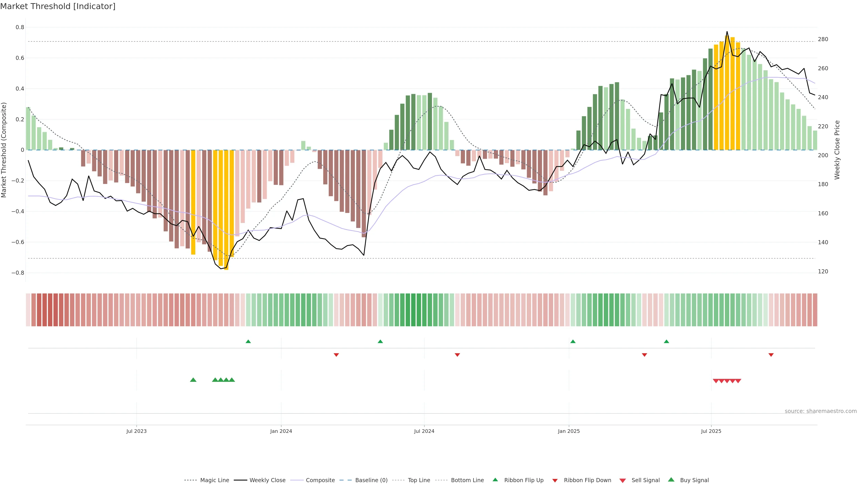Click the source: sharemaestro.com text
Screen dimensions: 868x488
pyautogui.click(x=821, y=411)
